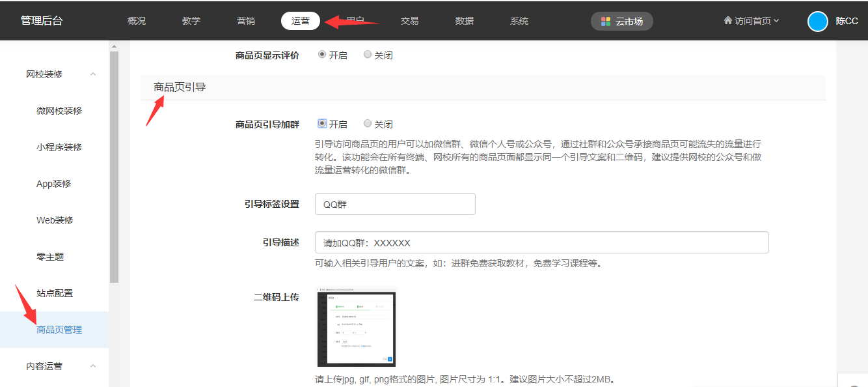The height and width of the screenshot is (387, 868).
Task: Open 微网校装修 in the sidebar
Action: point(59,111)
